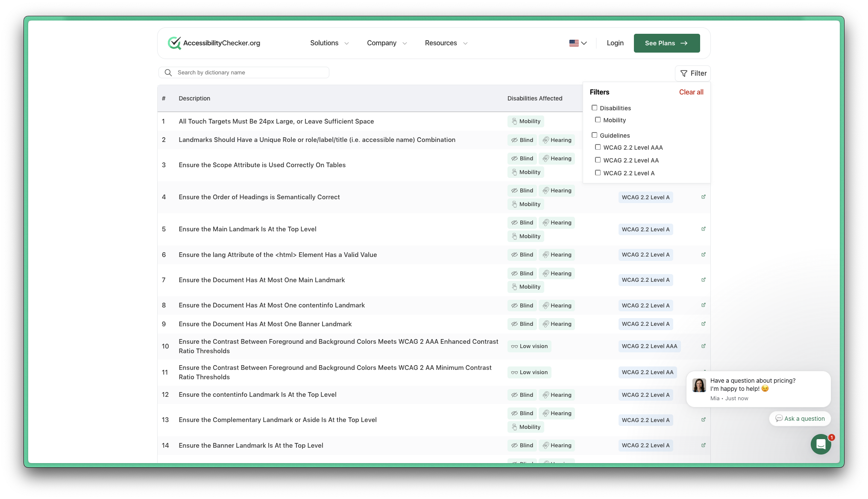Click Mia's avatar in chat popup
This screenshot has width=868, height=499.
point(699,385)
